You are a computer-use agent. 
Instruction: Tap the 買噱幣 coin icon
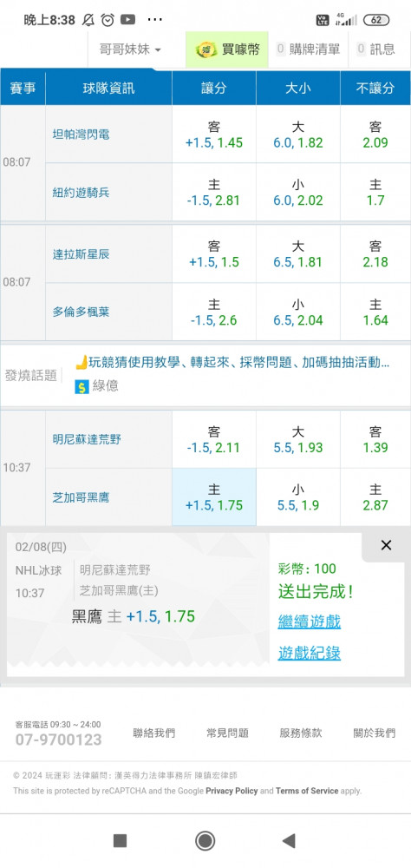pos(206,49)
